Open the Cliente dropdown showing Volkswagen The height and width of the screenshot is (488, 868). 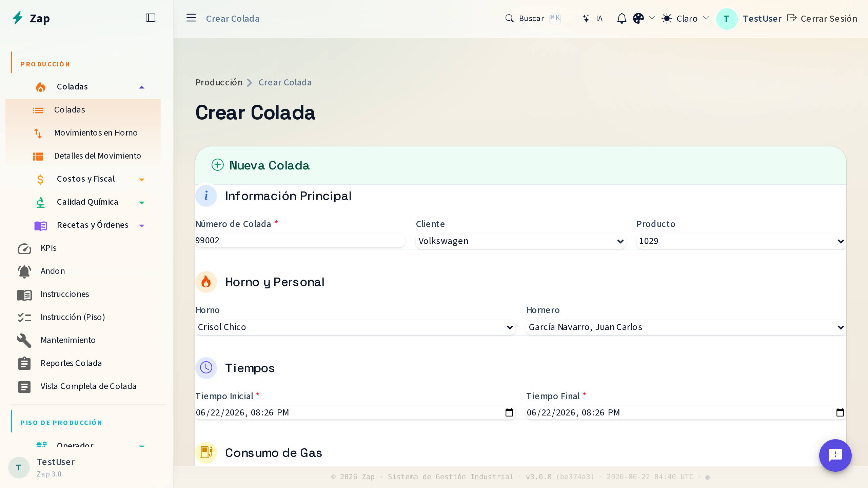tap(521, 241)
